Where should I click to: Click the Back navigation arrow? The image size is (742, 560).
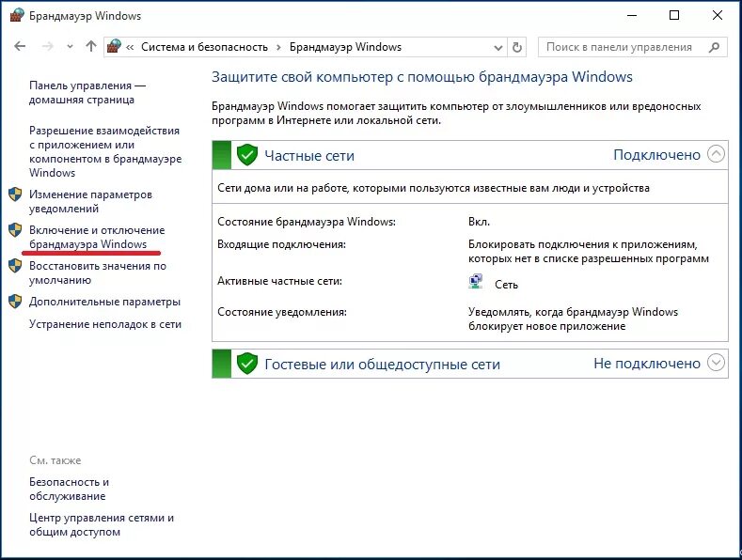click(x=20, y=46)
